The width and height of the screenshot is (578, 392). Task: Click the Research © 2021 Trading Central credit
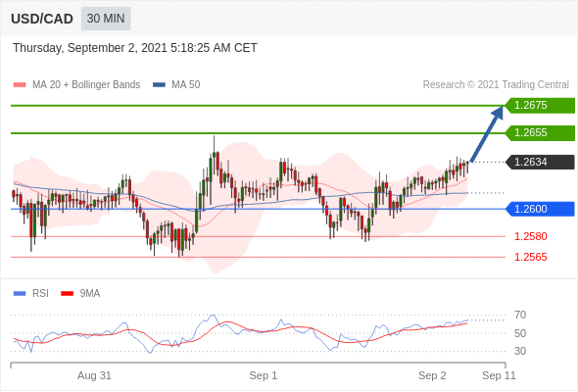point(496,85)
